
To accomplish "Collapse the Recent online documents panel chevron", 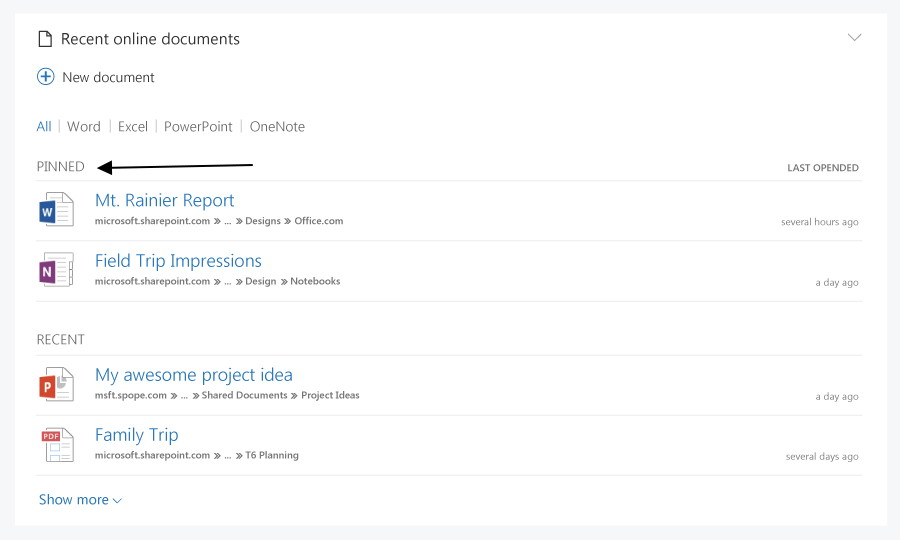I will (x=854, y=37).
